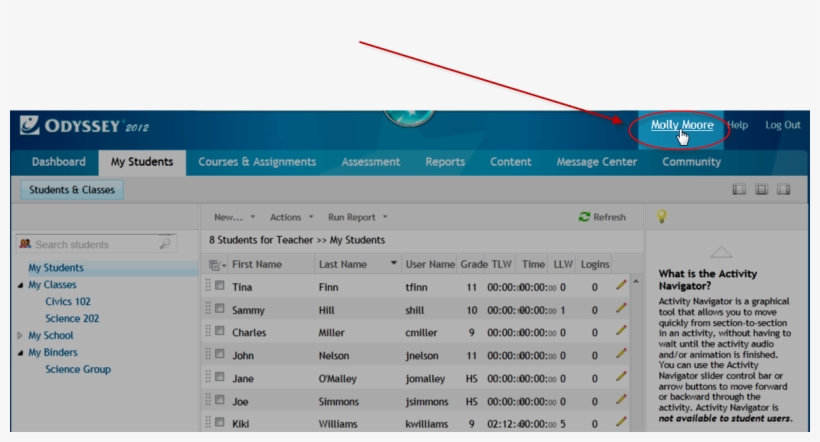
Task: Open the New... dropdown menu
Action: tap(234, 217)
